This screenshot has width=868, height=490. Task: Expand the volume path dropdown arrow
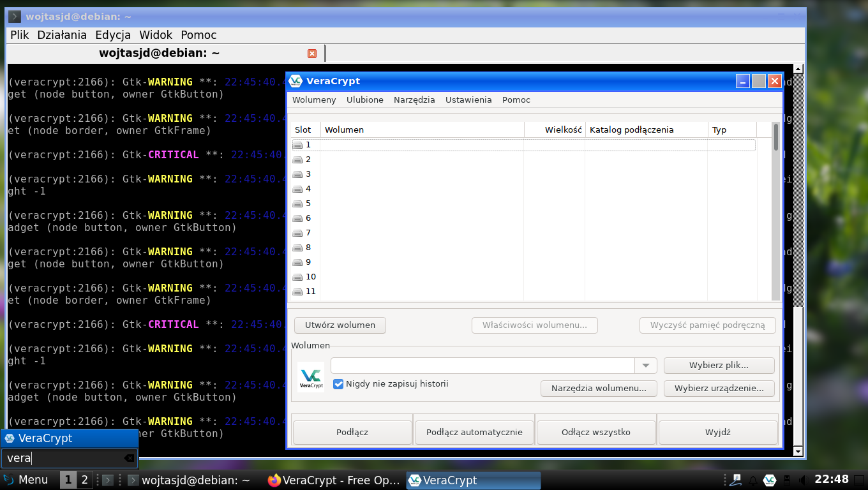(646, 366)
